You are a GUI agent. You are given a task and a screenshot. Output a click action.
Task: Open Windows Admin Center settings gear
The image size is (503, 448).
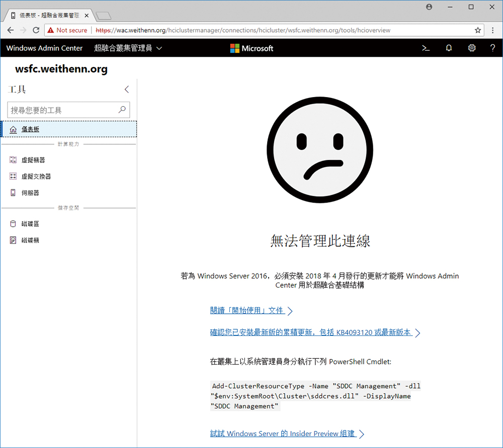pos(472,48)
